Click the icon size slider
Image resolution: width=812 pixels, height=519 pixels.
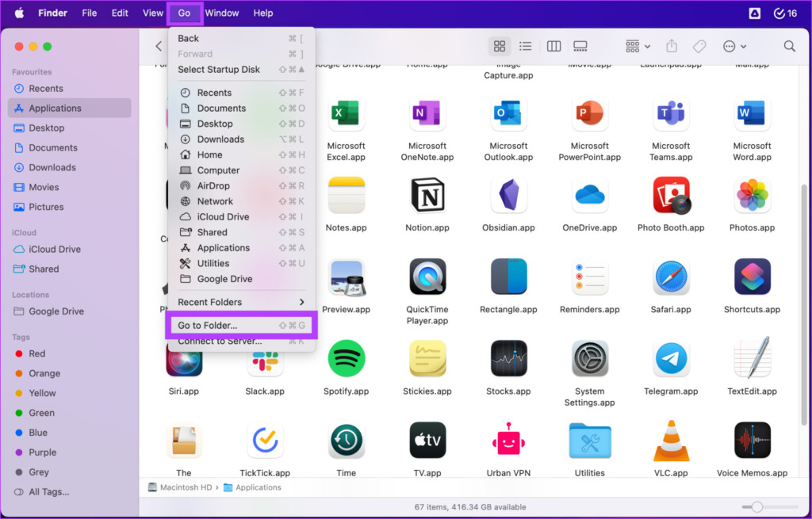pos(769,507)
